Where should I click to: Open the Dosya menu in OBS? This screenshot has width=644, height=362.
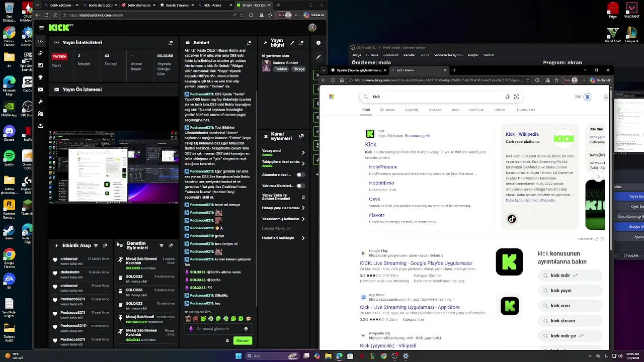click(356, 55)
